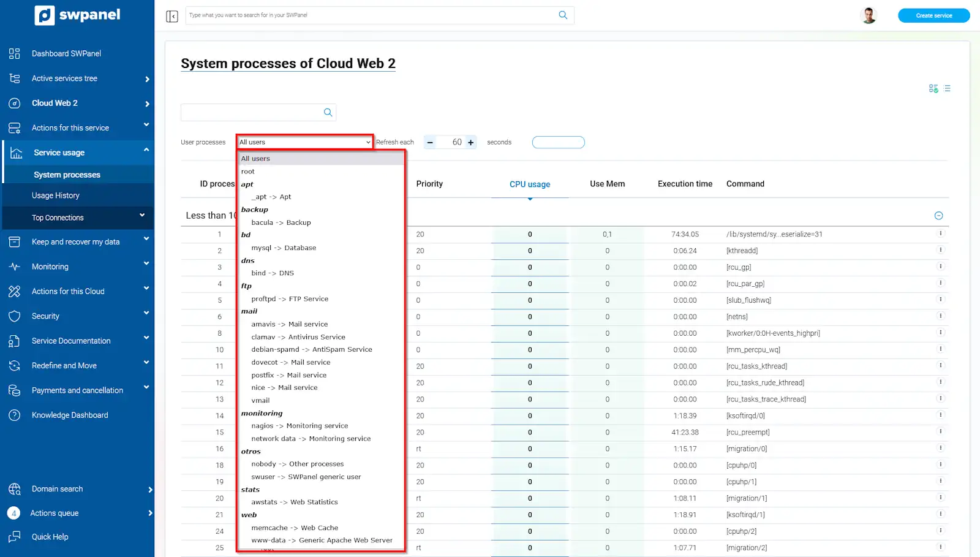Collapse sidebar with panel toggle icon

tap(172, 16)
